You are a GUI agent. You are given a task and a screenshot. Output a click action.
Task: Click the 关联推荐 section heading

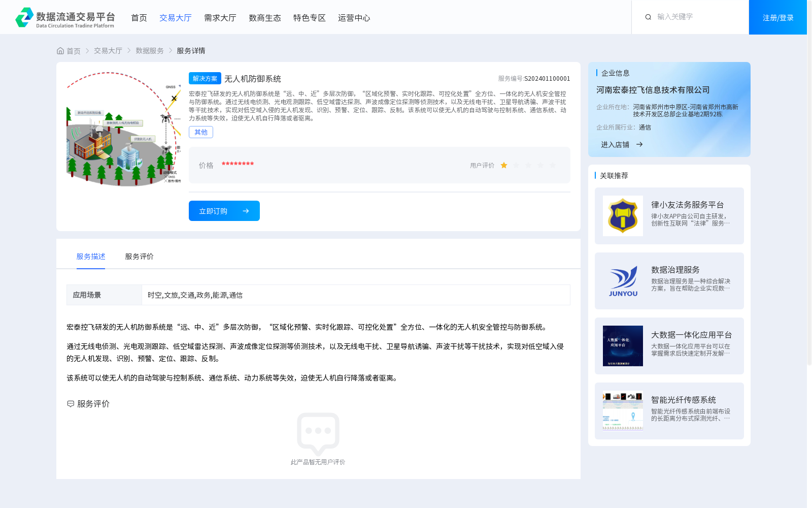(614, 176)
